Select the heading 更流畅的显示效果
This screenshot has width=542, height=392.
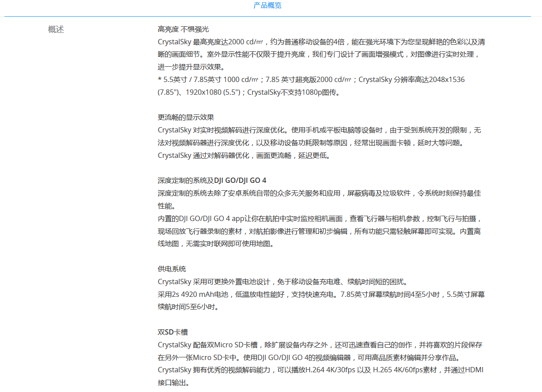coord(186,118)
